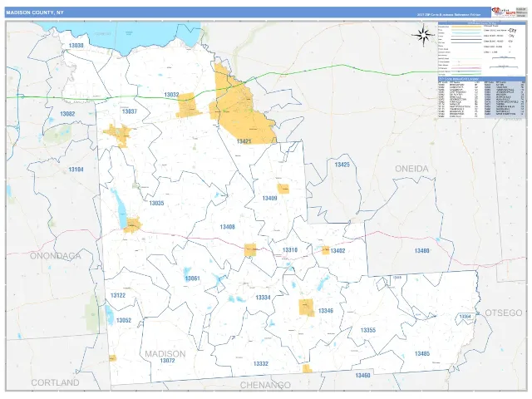Click the MADISON county name
The width and height of the screenshot is (532, 399).
(x=165, y=354)
